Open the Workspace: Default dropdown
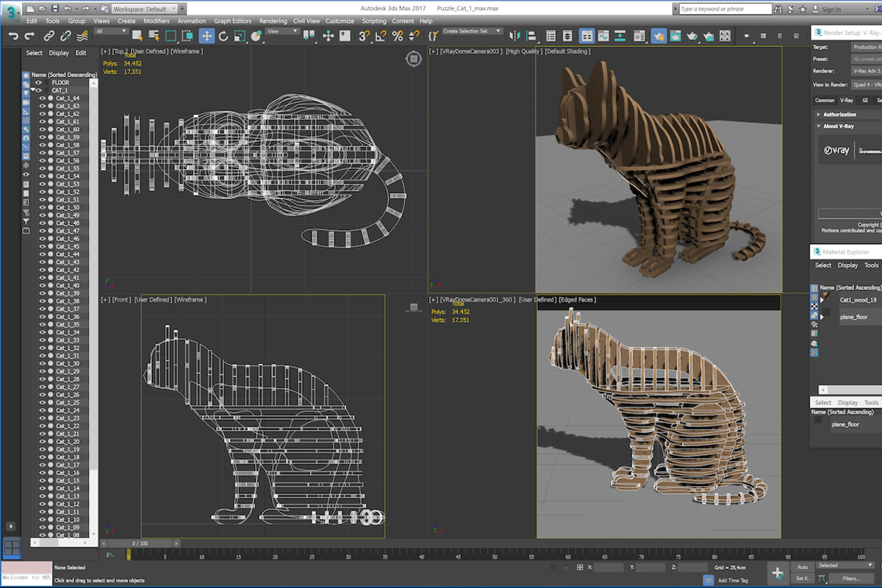 point(145,9)
